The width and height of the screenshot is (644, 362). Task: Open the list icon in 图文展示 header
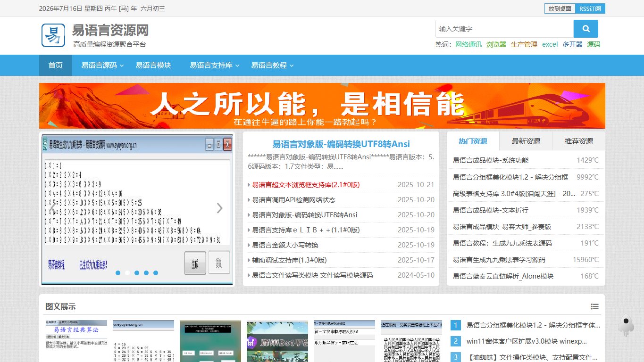(x=594, y=307)
